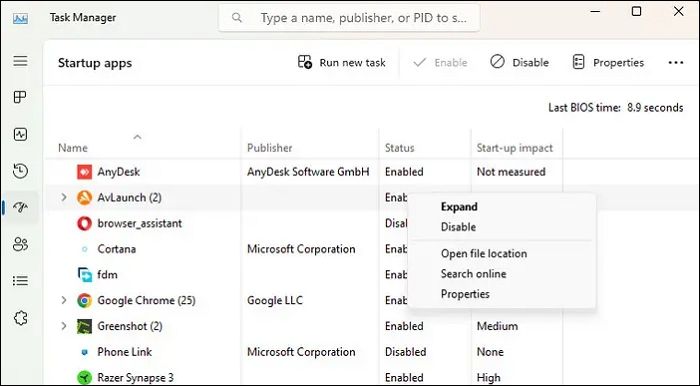Viewport: 700px width, 386px height.
Task: Expand the AvLaunch (2) group chevron
Action: coord(64,197)
